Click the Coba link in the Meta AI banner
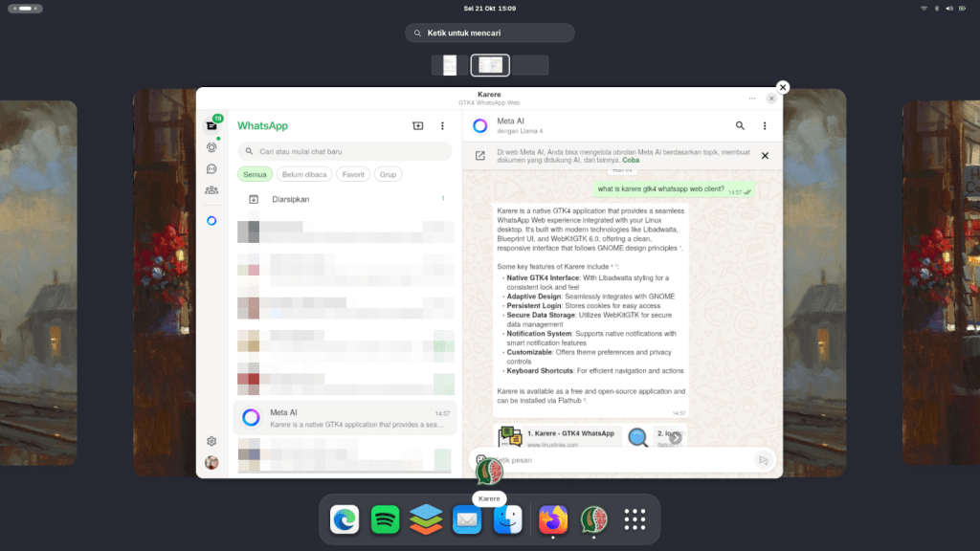The height and width of the screenshot is (551, 980). 631,160
